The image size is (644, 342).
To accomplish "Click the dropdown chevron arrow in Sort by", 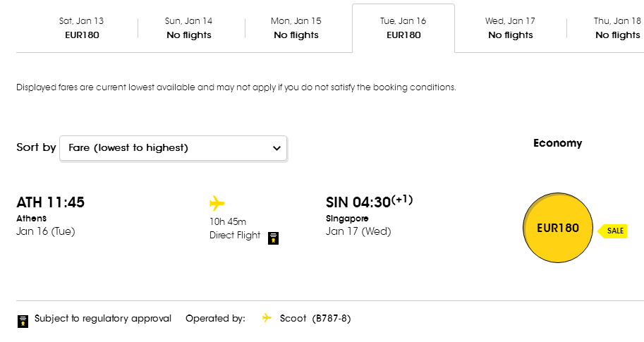I will tap(277, 148).
